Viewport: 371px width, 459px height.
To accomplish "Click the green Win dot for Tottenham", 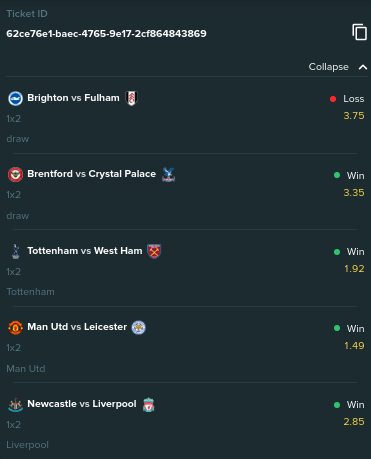I will [x=337, y=252].
